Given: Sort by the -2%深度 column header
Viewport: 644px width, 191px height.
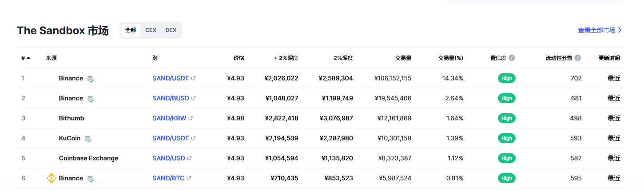Looking at the screenshot, I should tap(342, 58).
